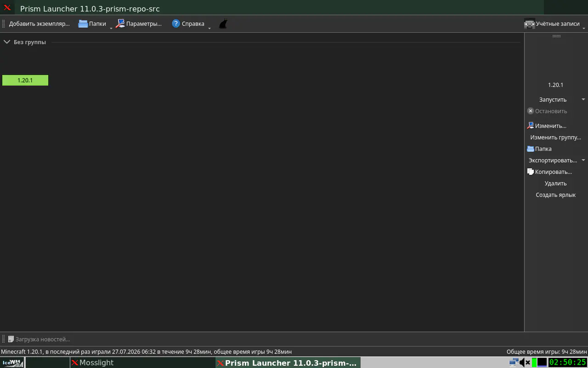Viewport: 588px width, 368px height.
Task: Click the Удалить button
Action: pyautogui.click(x=556, y=183)
